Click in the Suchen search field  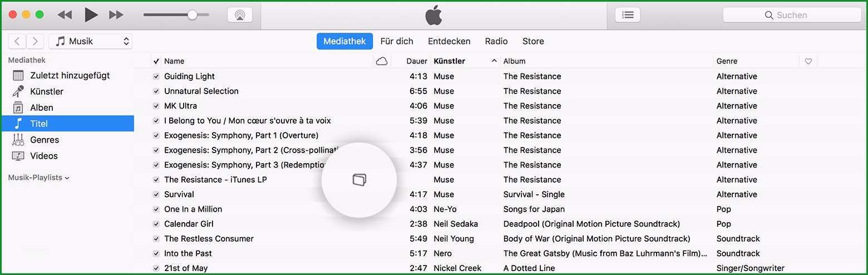[x=792, y=15]
